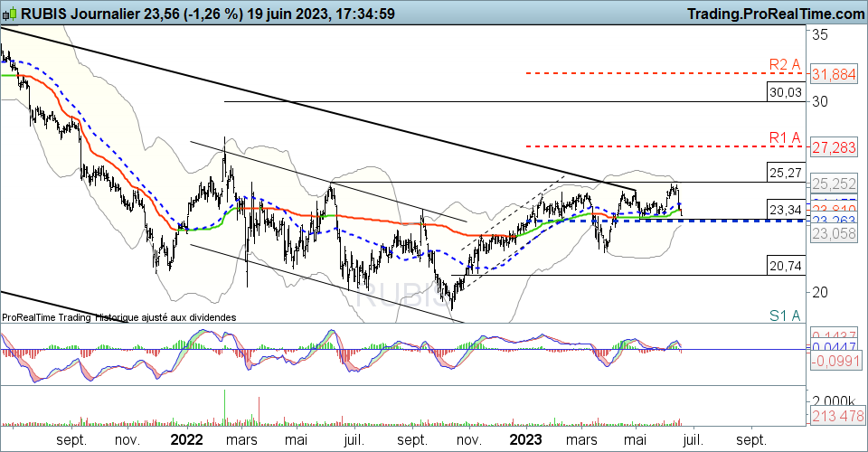Select the S1 A support label
The width and height of the screenshot is (868, 452).
[785, 315]
